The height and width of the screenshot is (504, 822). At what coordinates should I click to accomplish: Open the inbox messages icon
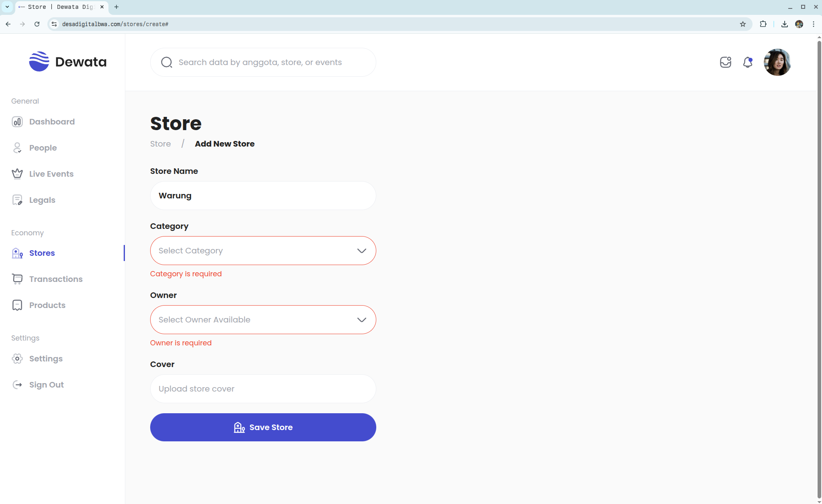tap(725, 62)
